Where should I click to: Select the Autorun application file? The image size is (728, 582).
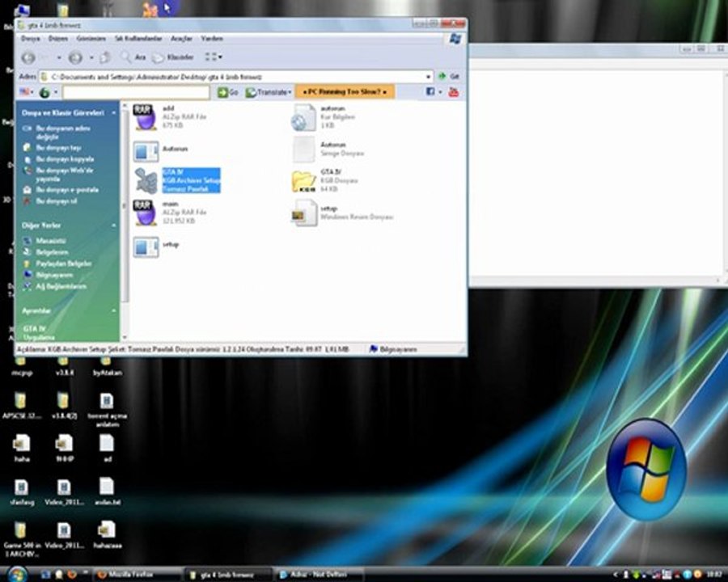coord(161,151)
